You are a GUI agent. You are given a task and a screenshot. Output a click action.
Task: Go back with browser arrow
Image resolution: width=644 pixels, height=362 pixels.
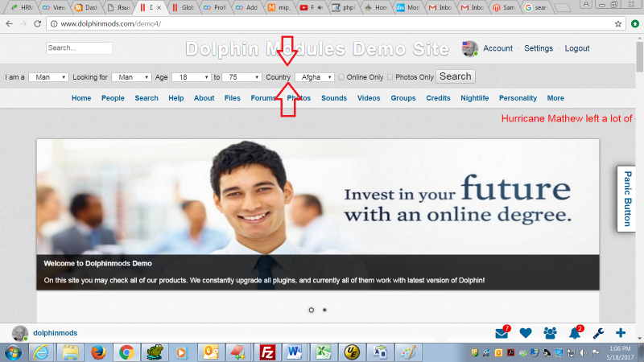tap(10, 24)
